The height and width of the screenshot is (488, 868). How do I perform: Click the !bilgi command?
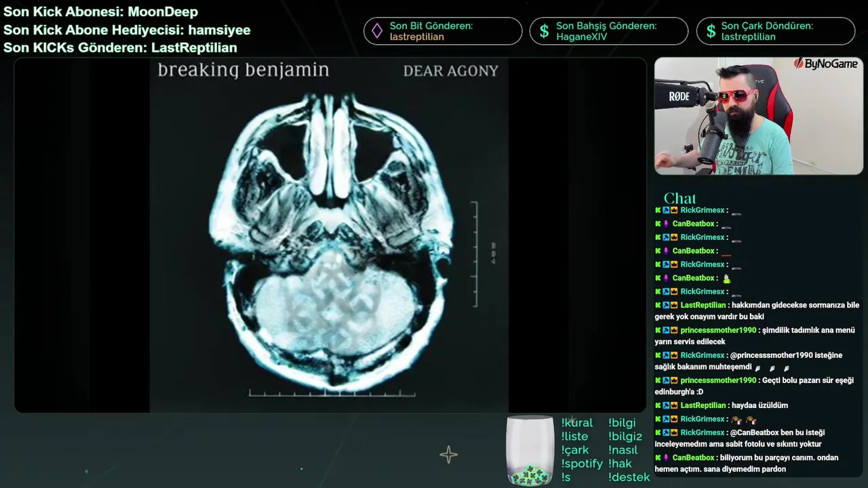tap(622, 422)
